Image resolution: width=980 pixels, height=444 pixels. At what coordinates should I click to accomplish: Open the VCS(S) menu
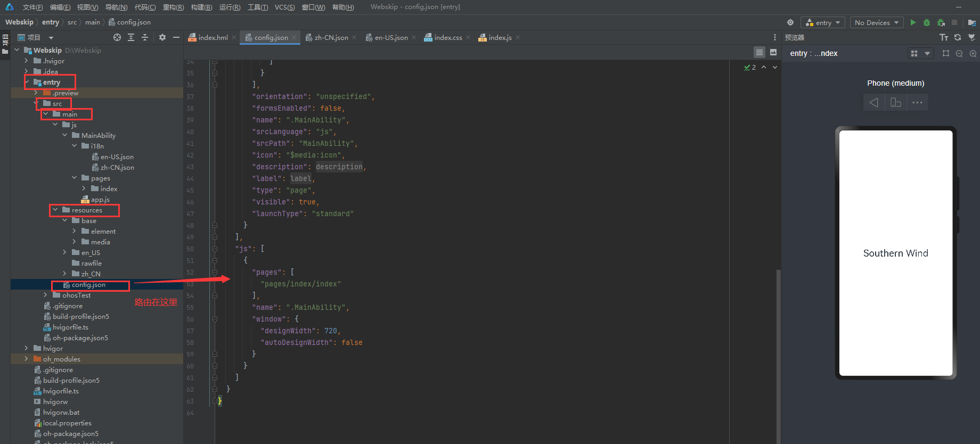pos(285,7)
